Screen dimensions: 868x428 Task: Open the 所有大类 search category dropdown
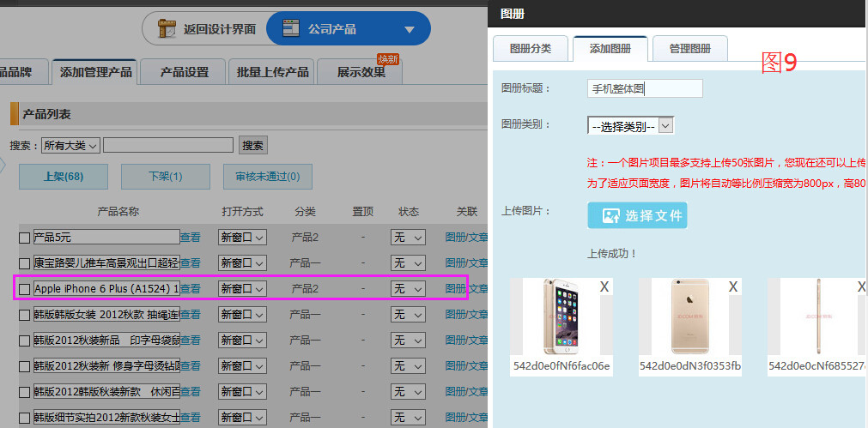coord(71,146)
